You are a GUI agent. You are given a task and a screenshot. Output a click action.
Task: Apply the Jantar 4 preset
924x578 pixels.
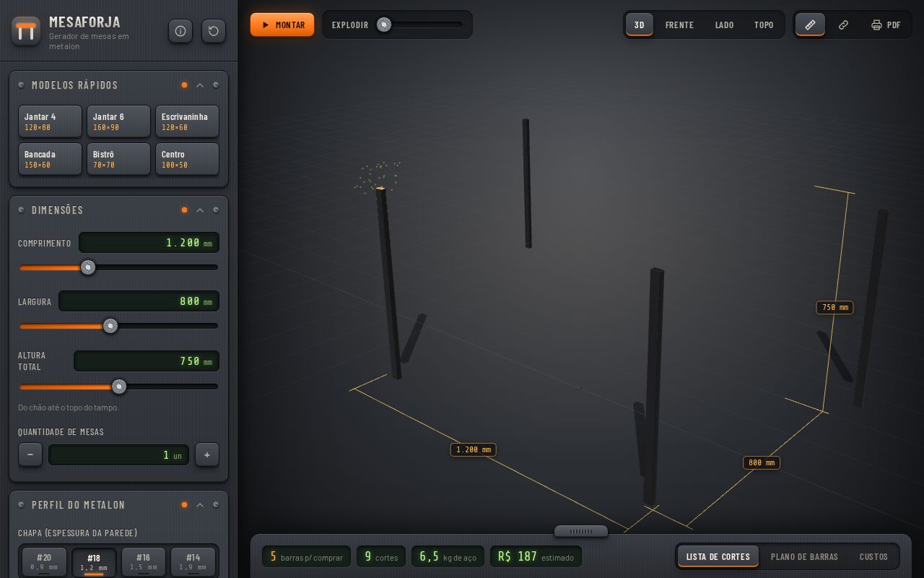(50, 121)
